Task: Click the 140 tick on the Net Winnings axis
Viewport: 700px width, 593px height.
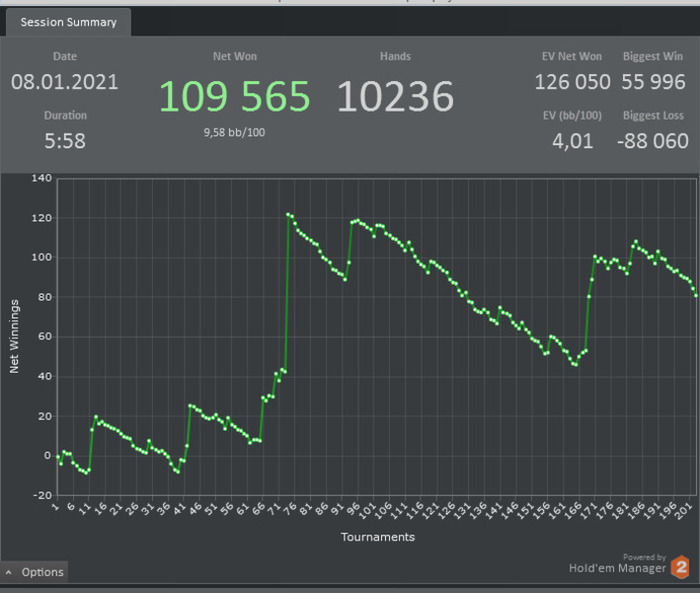Action: coord(42,178)
